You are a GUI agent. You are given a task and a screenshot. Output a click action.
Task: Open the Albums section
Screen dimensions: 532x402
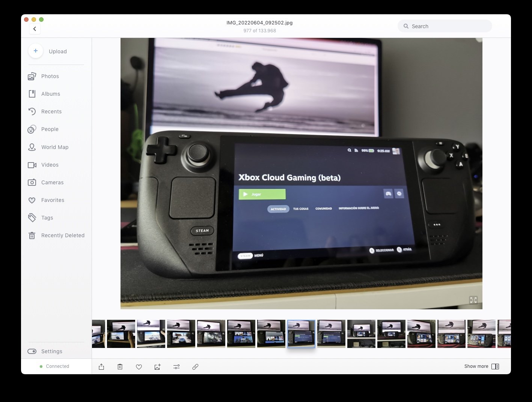(x=51, y=94)
